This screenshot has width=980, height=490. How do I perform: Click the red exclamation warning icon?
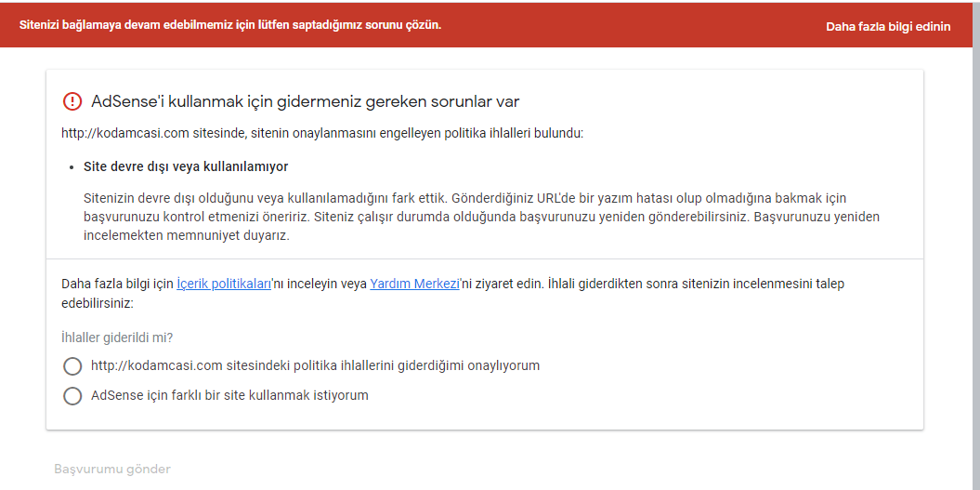(72, 100)
